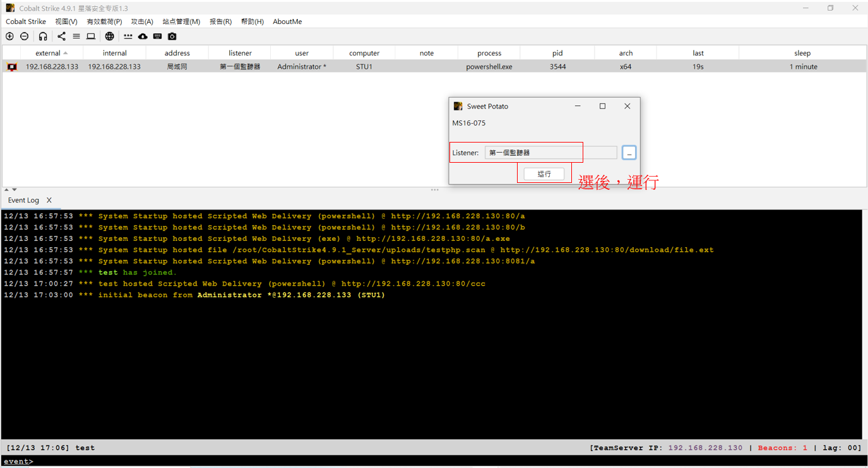This screenshot has width=868, height=468.
Task: Click the minus disconnect toolbar icon
Action: click(x=25, y=37)
